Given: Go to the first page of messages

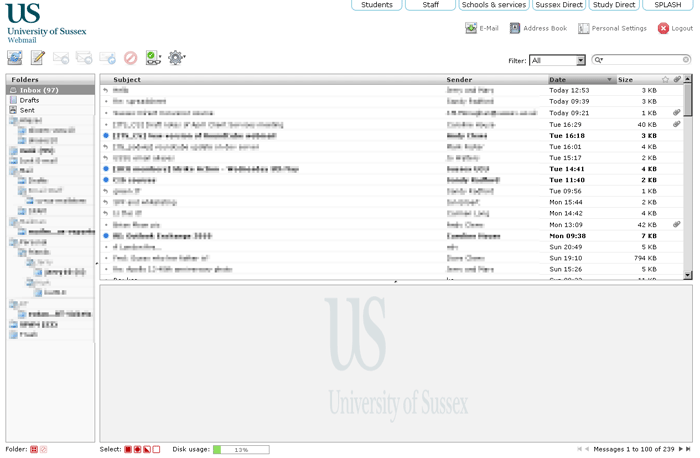Looking at the screenshot, I should coord(579,449).
